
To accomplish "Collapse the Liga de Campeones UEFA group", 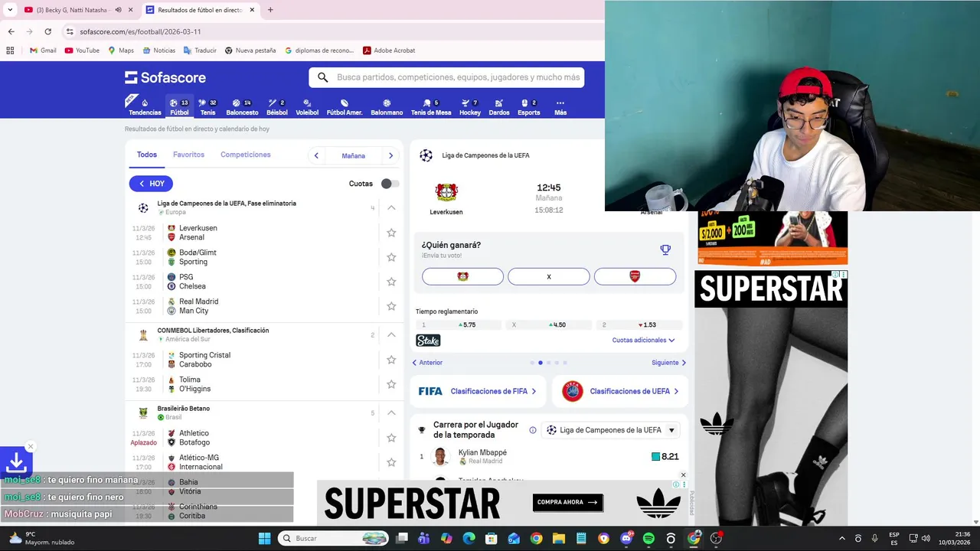I will tap(391, 207).
